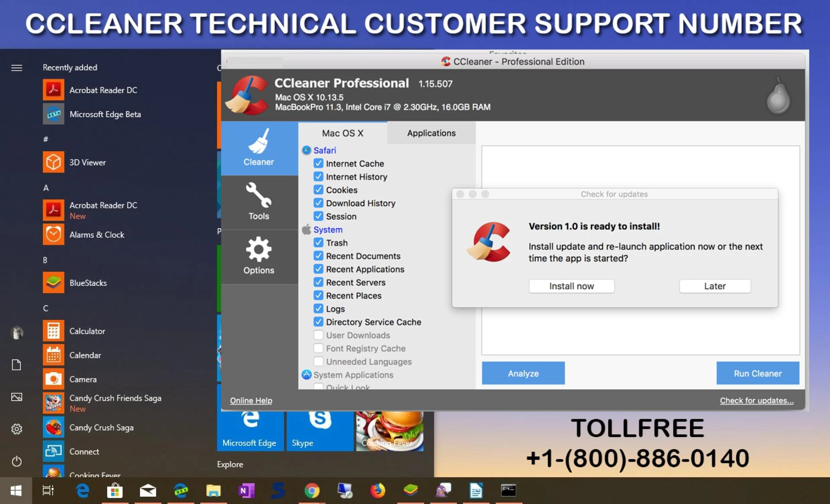Screen dimensions: 830x504
Task: Toggle the Trash checkbox
Action: point(319,242)
